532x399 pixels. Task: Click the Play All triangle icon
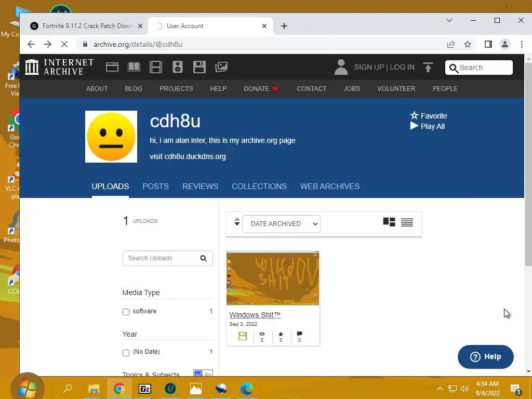[x=414, y=126]
